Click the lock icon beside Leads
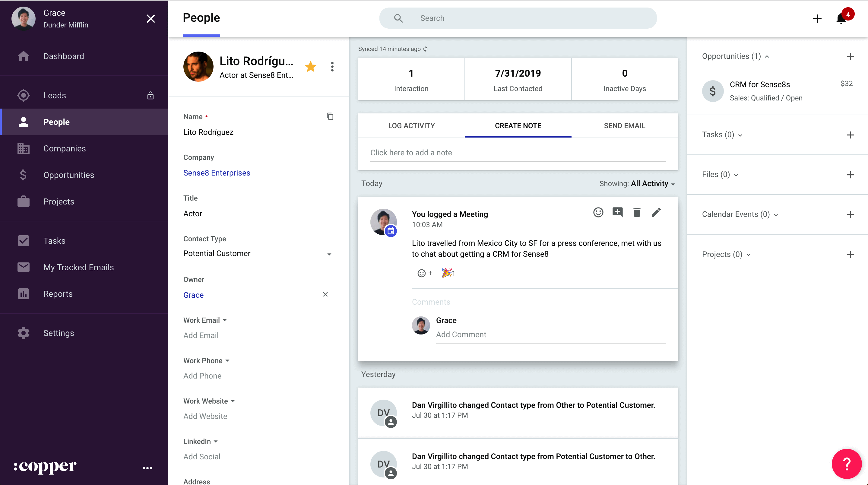This screenshot has height=485, width=868. [150, 95]
